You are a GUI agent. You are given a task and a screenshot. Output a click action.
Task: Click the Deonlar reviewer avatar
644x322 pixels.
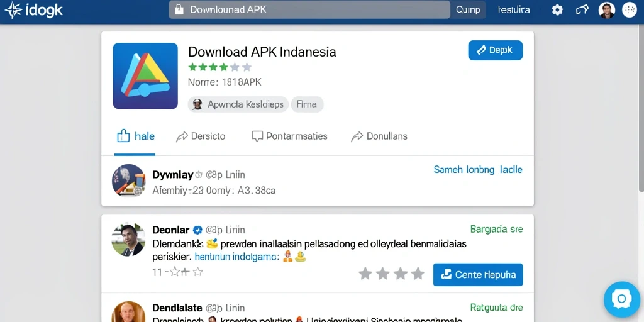tap(128, 239)
